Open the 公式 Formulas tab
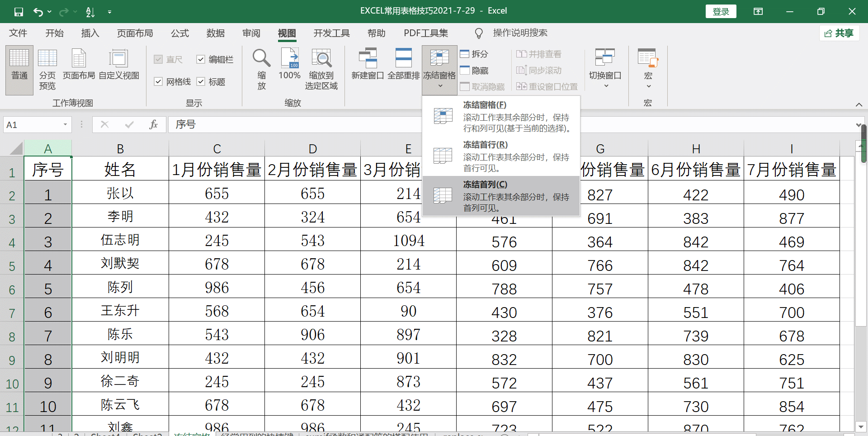 [x=179, y=33]
